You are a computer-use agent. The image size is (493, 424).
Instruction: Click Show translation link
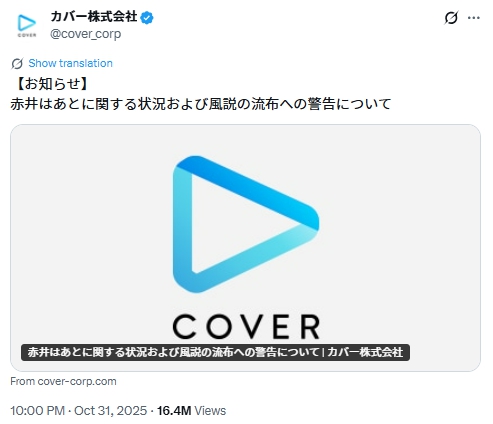70,63
